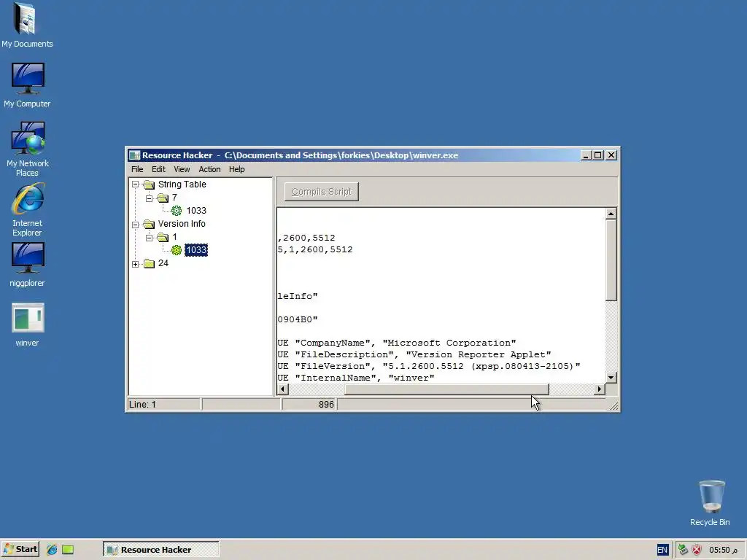This screenshot has height=560, width=747.
Task: Click the horizontal scrollbar thumb
Action: tap(447, 389)
